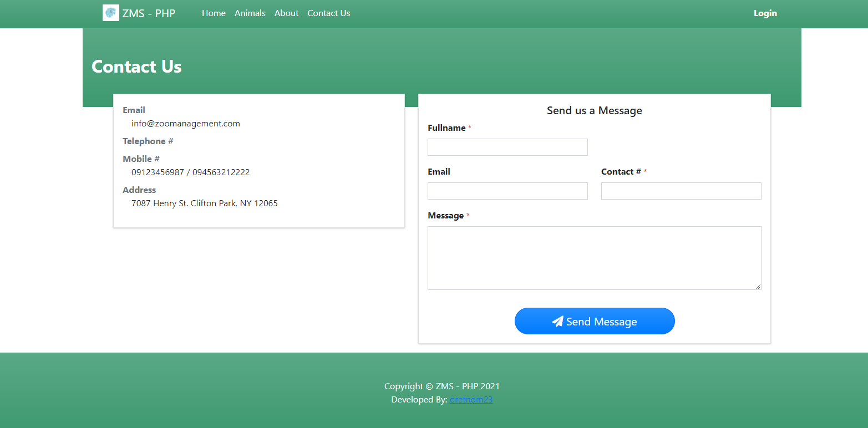Focus the Contact # input field
868x428 pixels.
[x=681, y=191]
